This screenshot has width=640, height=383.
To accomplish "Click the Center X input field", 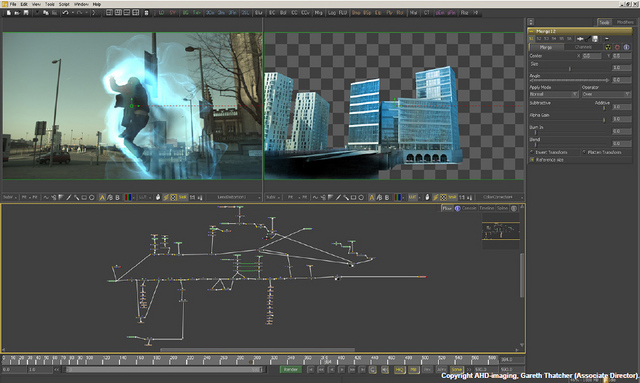I will point(592,56).
